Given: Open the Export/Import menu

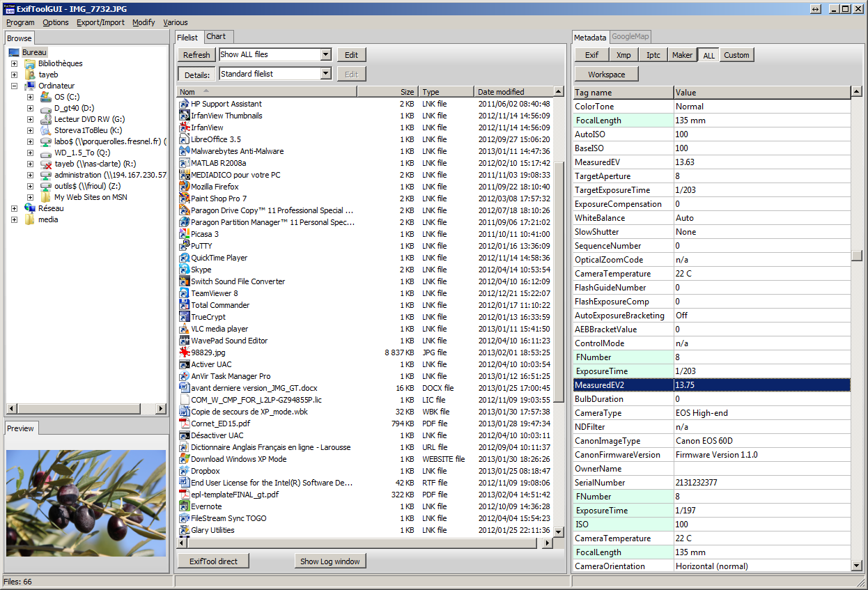Looking at the screenshot, I should pyautogui.click(x=100, y=22).
